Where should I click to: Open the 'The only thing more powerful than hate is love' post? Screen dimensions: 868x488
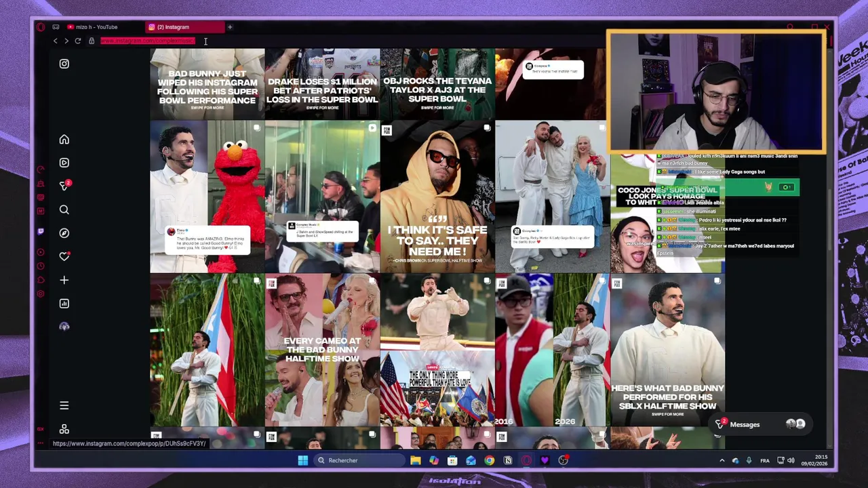(x=437, y=350)
